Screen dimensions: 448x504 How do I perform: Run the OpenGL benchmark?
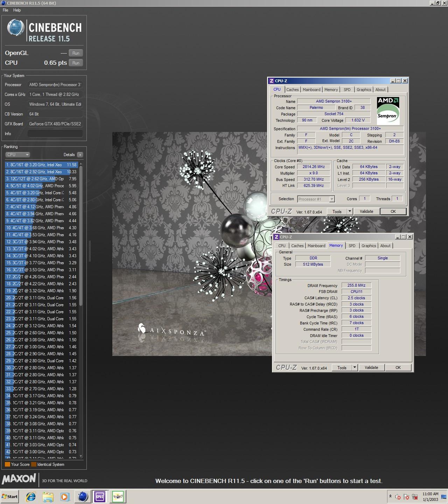tap(76, 53)
